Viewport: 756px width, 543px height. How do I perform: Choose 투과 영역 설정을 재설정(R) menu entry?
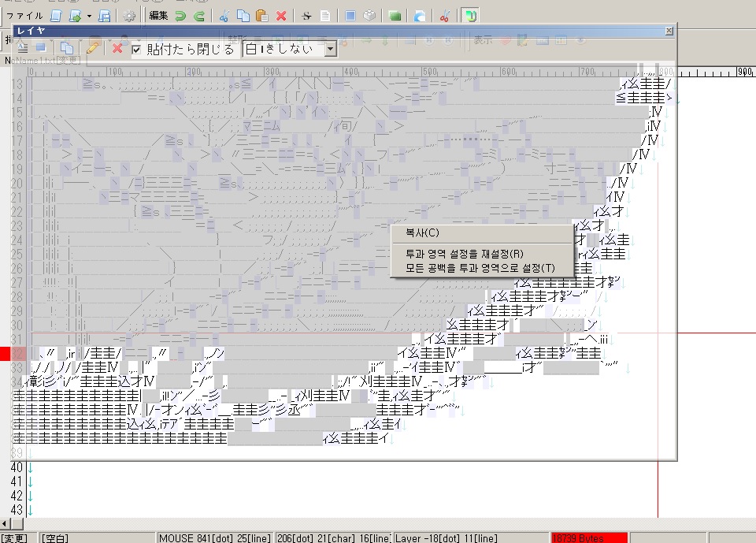pos(464,254)
